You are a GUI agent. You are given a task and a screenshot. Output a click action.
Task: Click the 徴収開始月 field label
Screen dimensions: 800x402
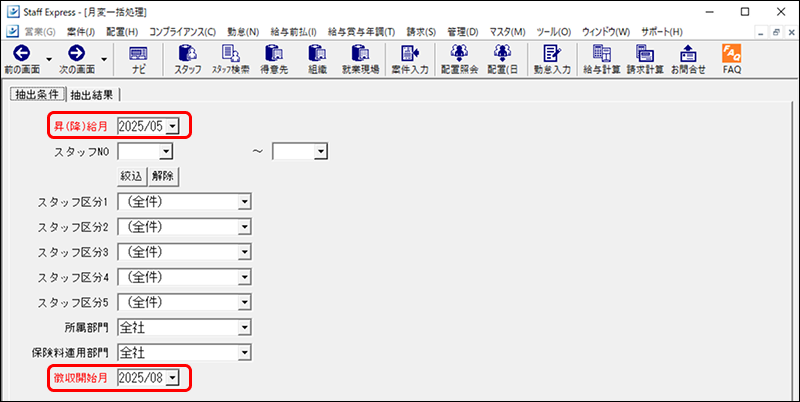click(81, 378)
